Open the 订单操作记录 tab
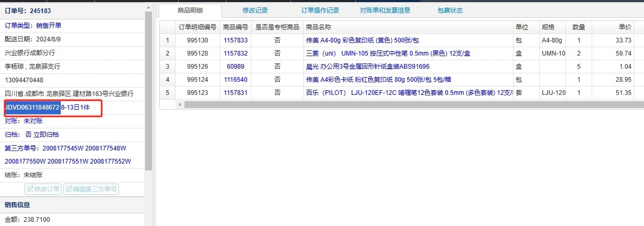This screenshot has height=226, width=644. (x=320, y=10)
